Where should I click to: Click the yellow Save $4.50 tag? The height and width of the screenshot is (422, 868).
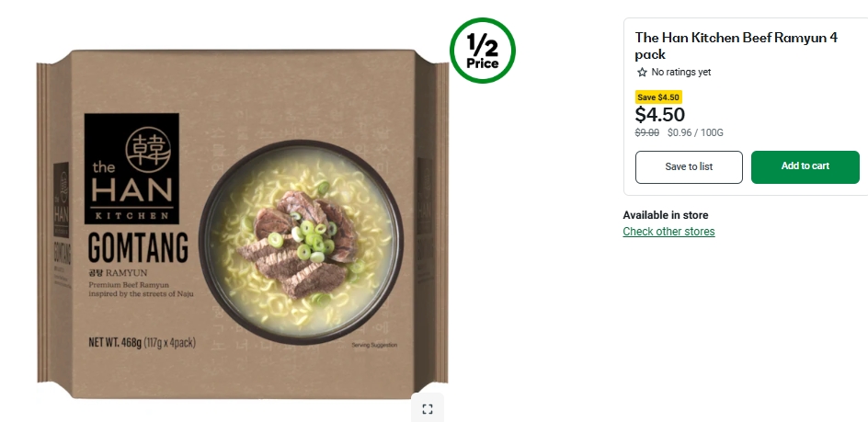(658, 97)
